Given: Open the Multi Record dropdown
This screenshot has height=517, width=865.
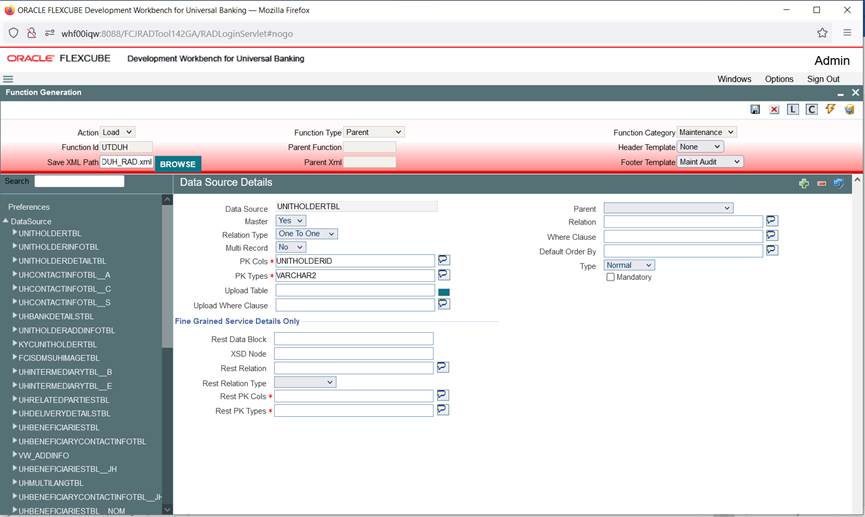Looking at the screenshot, I should tap(290, 247).
